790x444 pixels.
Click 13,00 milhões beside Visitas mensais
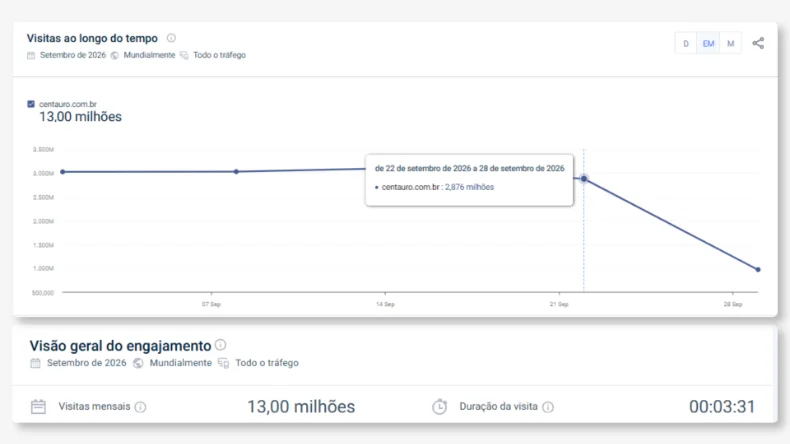point(301,407)
